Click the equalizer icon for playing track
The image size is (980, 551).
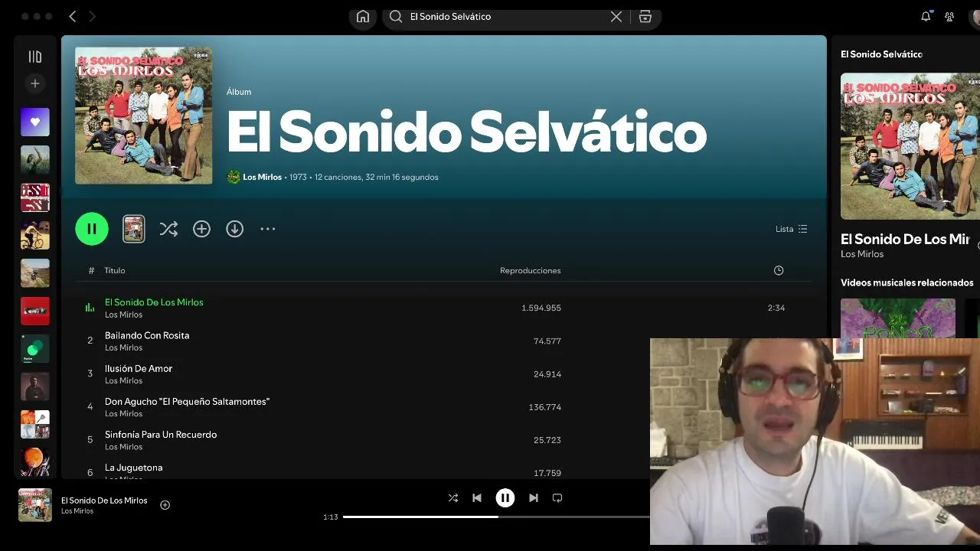90,308
